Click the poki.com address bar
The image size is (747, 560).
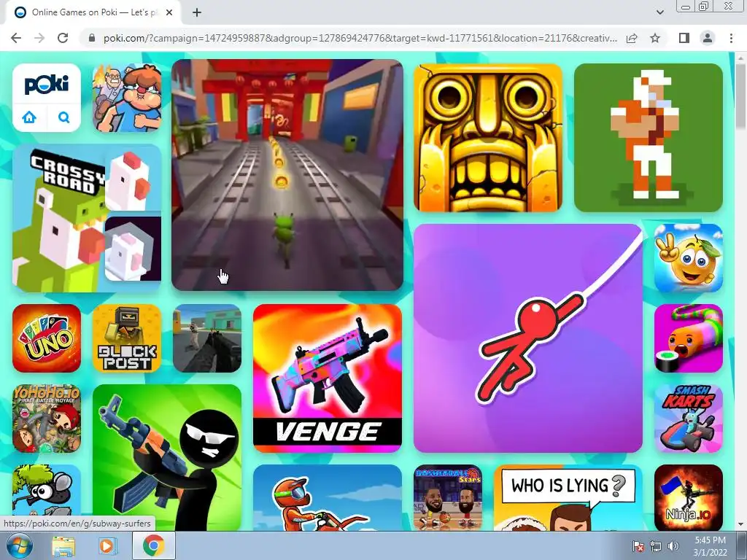(360, 38)
